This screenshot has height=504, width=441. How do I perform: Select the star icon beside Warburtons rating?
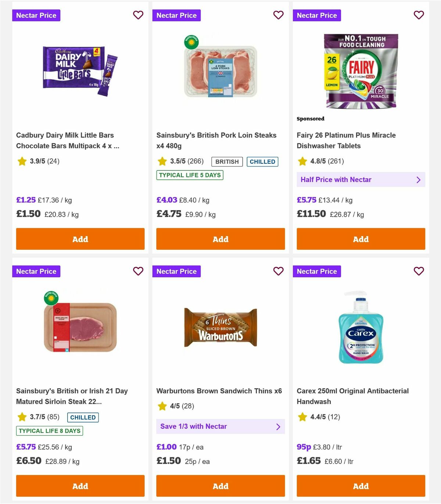click(162, 406)
